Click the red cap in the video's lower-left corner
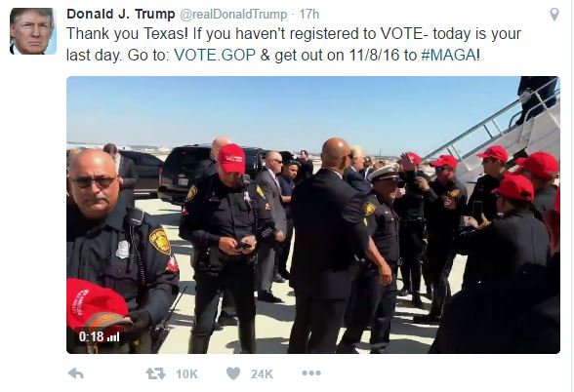This screenshot has height=392, width=574. pos(96,303)
